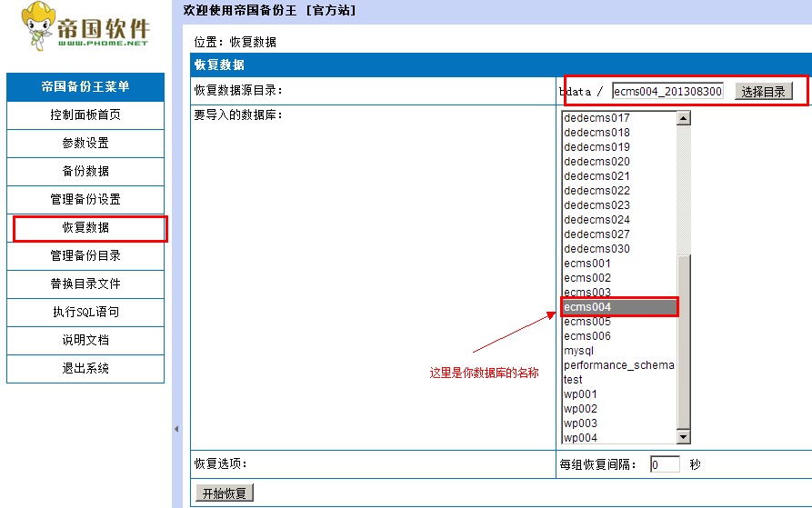812x508 pixels.
Task: Select the mysql database in the list
Action: (618, 351)
